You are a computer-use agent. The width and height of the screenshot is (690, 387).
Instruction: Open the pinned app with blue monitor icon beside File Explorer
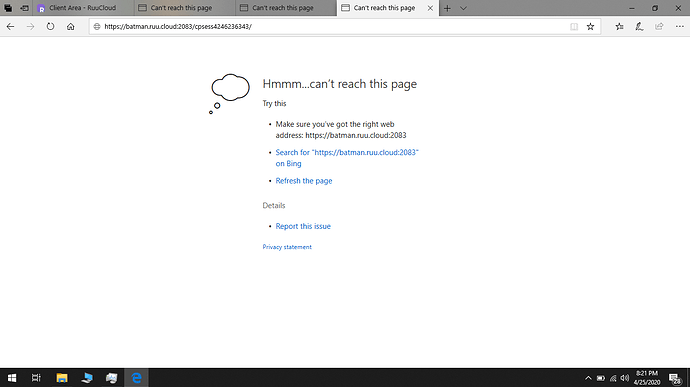[87, 378]
